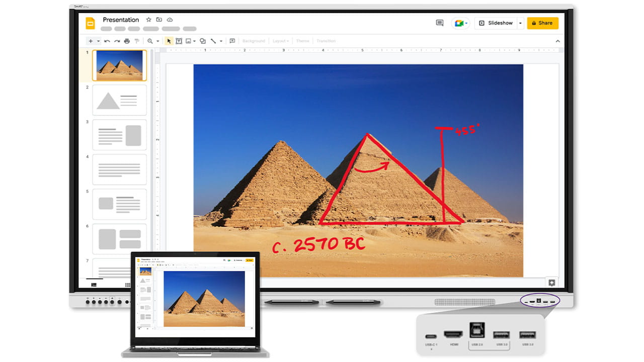
Task: Open the Theme menu
Action: coord(302,41)
